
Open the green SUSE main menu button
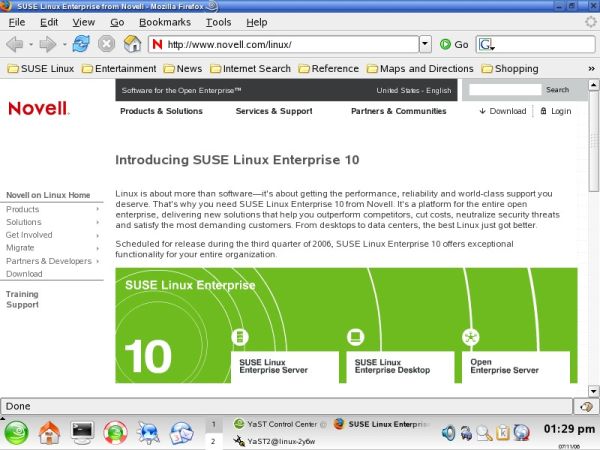click(x=16, y=433)
